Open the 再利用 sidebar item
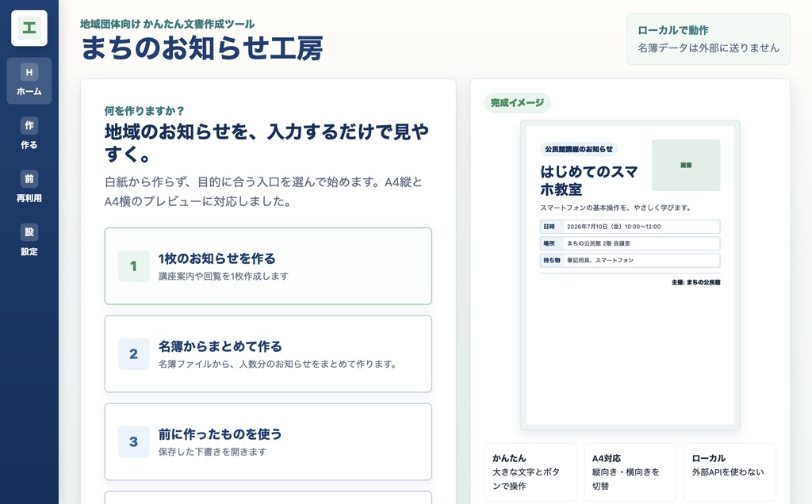The height and width of the screenshot is (504, 812). point(29,187)
